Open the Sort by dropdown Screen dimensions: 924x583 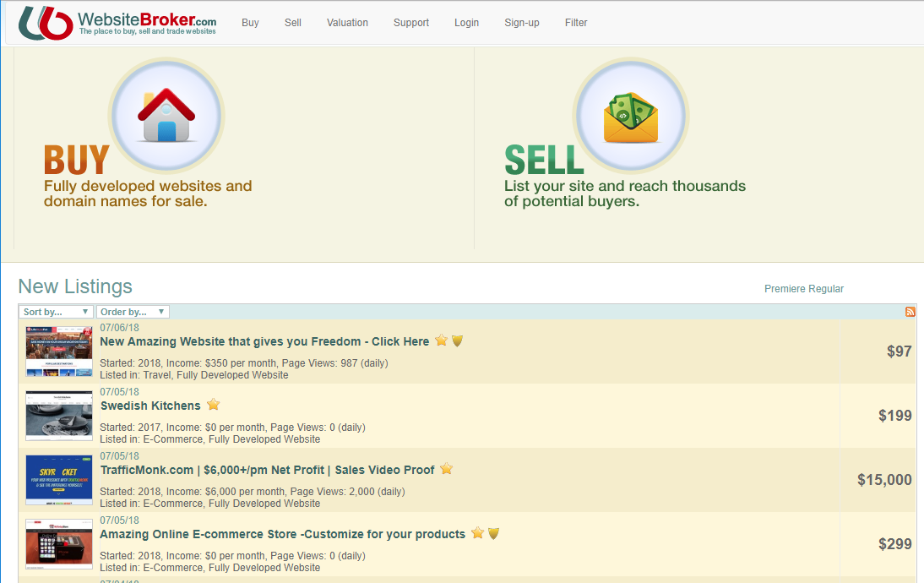(56, 312)
